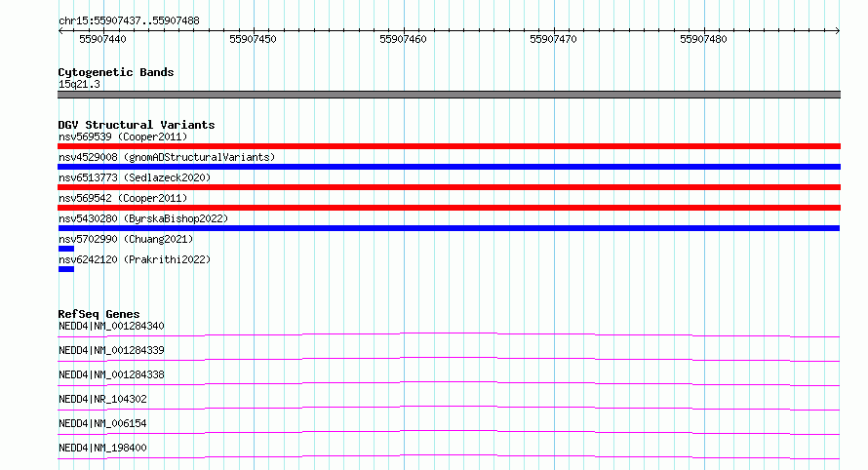
Task: Click ruler position 55907460
Action: [x=403, y=39]
